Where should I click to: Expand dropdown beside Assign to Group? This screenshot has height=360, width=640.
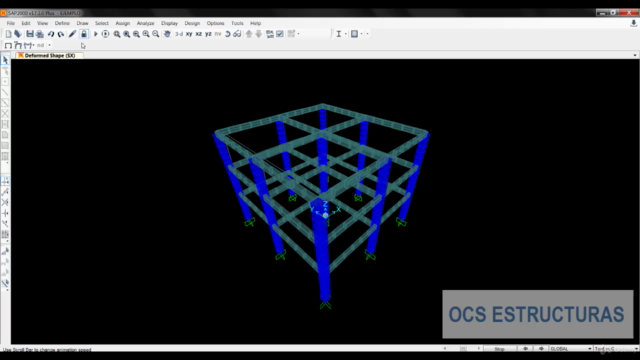(299, 34)
